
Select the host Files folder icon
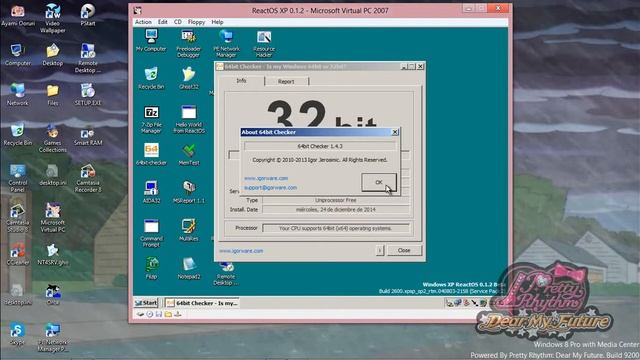pos(53,95)
